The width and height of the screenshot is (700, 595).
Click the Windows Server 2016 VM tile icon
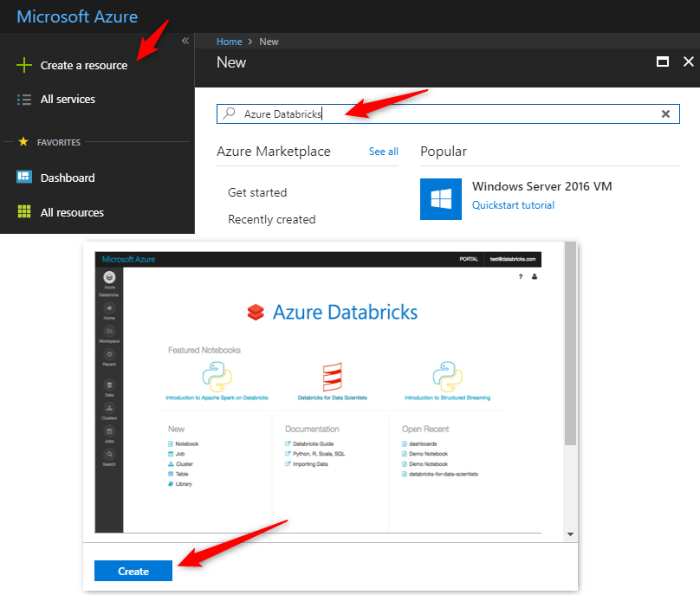click(441, 199)
